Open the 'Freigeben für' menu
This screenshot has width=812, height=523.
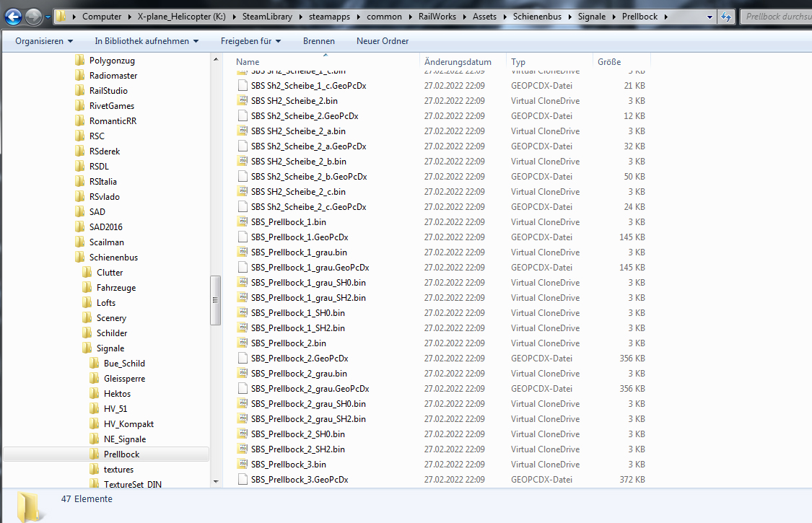(x=250, y=41)
